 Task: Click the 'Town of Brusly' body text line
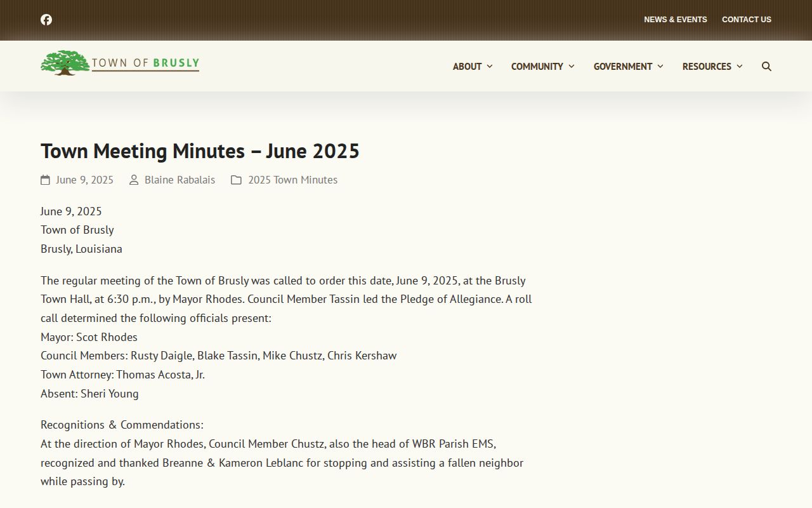(x=77, y=230)
